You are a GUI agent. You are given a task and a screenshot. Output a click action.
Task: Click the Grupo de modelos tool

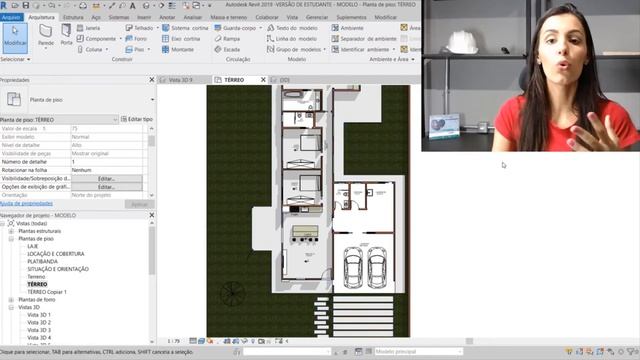pos(294,49)
